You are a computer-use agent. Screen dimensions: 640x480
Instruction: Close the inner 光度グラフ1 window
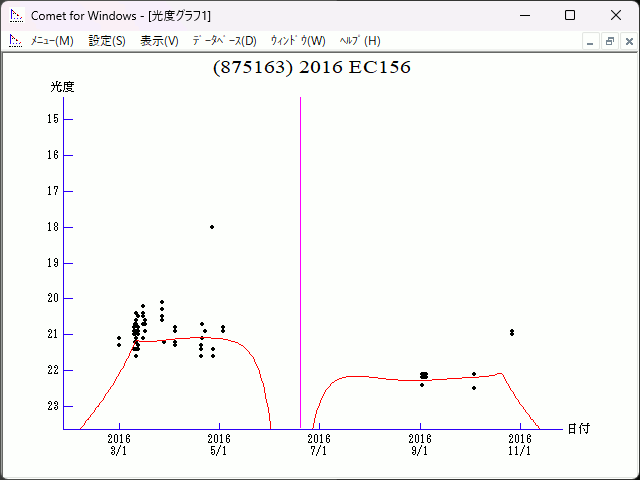629,42
